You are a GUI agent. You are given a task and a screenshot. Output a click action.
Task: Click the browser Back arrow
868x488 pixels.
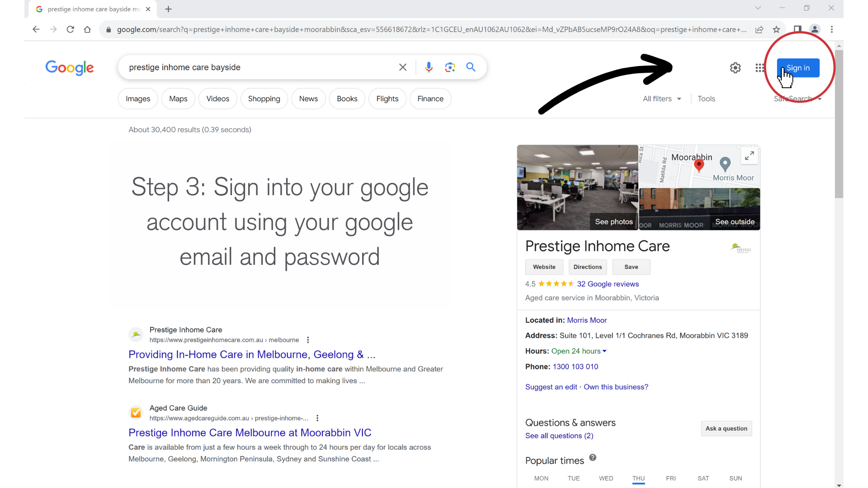coord(36,29)
